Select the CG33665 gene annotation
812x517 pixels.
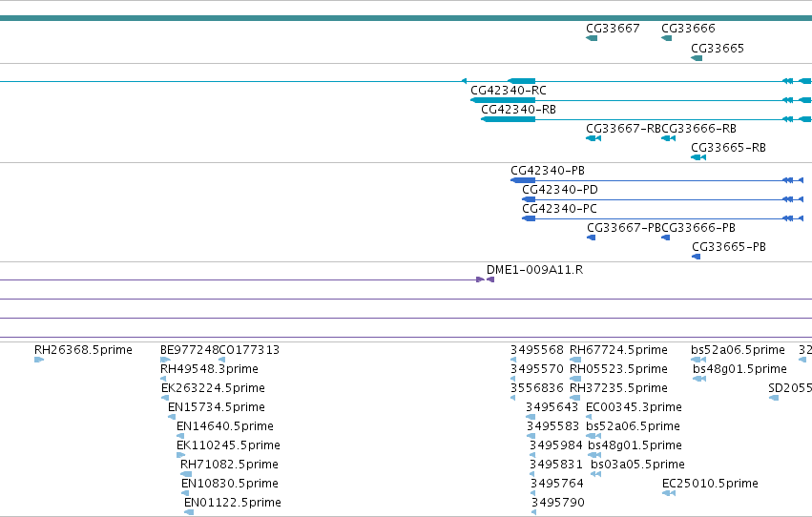pyautogui.click(x=718, y=49)
